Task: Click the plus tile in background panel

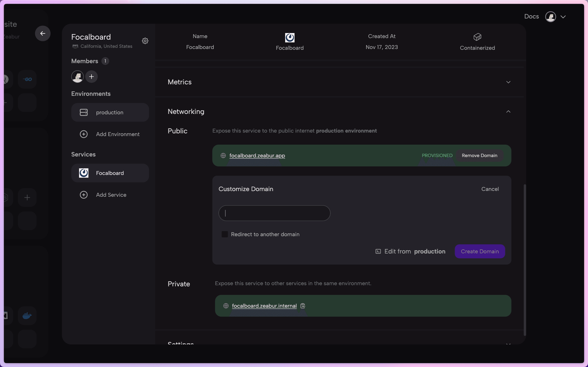Action: click(27, 197)
